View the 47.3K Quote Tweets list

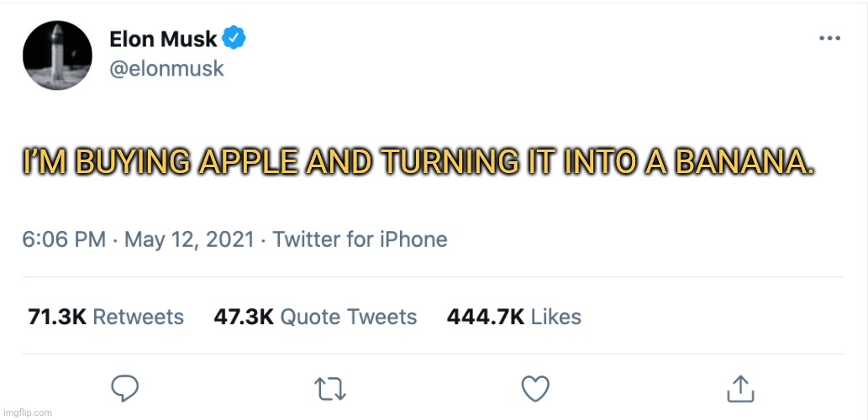[x=315, y=317]
